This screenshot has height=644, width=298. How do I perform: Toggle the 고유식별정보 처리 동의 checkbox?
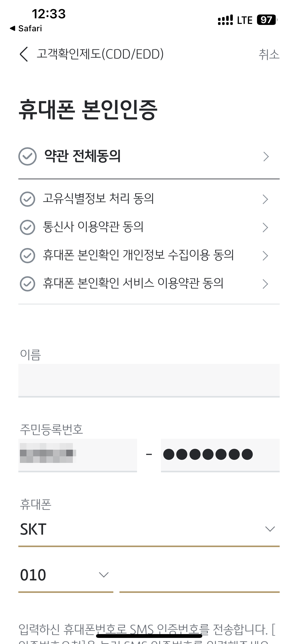28,199
